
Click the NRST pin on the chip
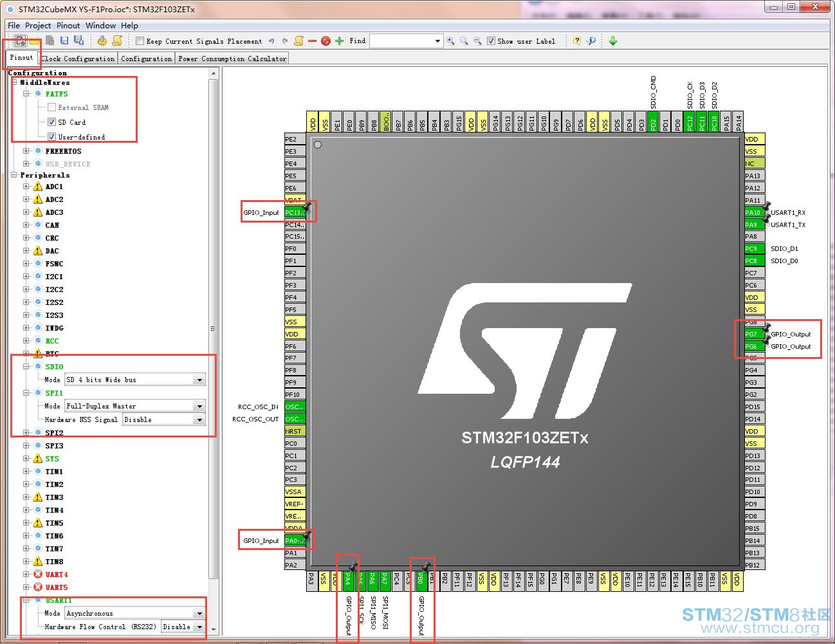coord(295,431)
